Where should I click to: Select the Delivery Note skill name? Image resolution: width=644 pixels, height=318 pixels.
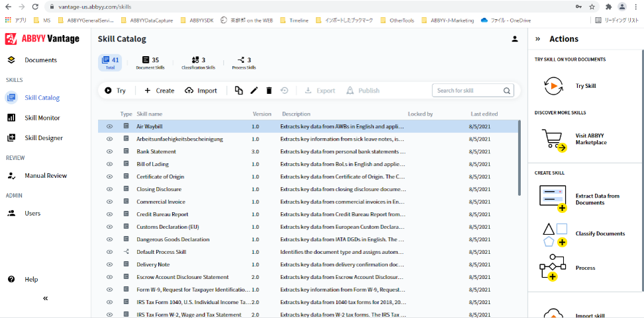coord(153,264)
